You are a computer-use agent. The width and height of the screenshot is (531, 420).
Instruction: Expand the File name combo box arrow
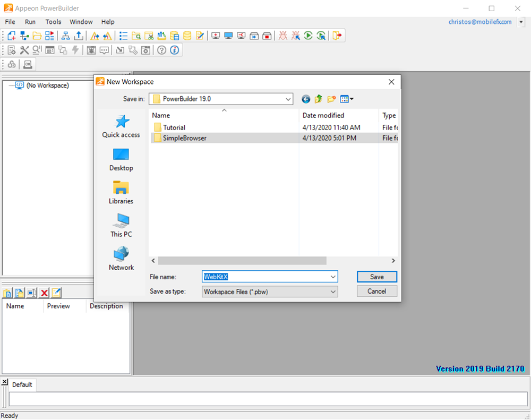(333, 277)
